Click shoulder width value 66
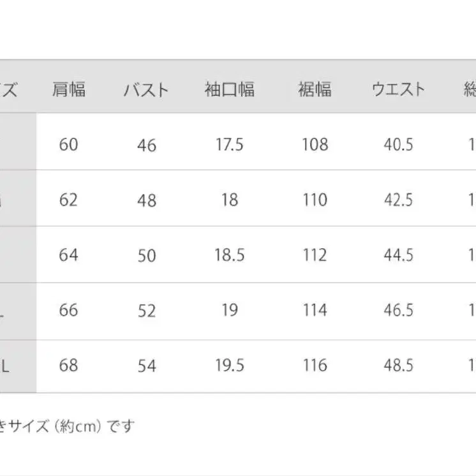 click(69, 310)
